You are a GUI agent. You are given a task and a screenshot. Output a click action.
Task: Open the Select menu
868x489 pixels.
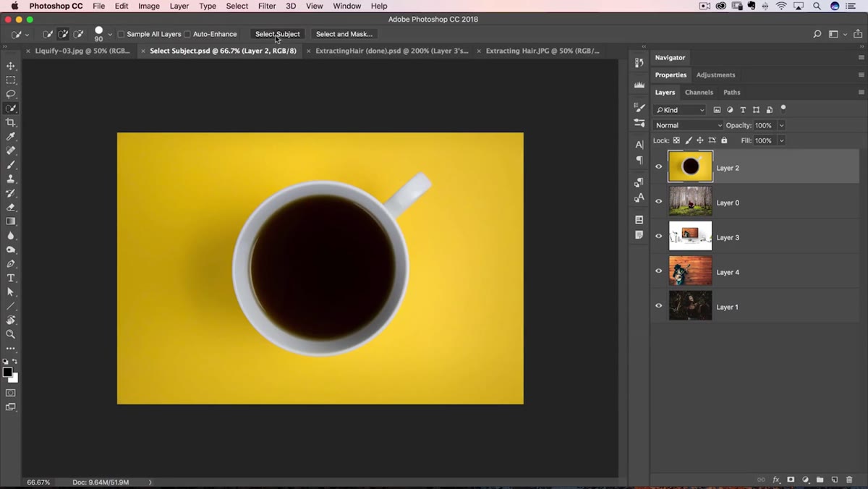pyautogui.click(x=237, y=6)
